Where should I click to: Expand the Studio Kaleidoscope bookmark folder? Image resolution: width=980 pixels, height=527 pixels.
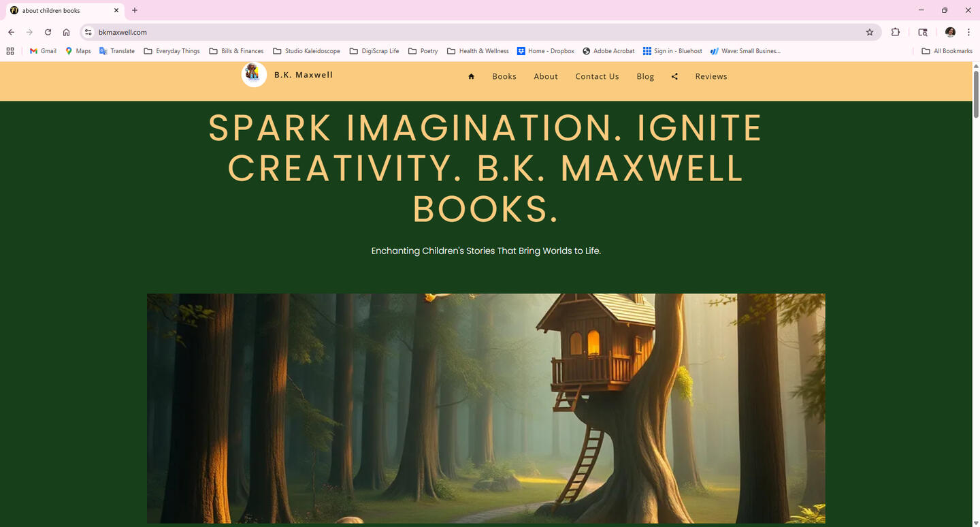(306, 51)
